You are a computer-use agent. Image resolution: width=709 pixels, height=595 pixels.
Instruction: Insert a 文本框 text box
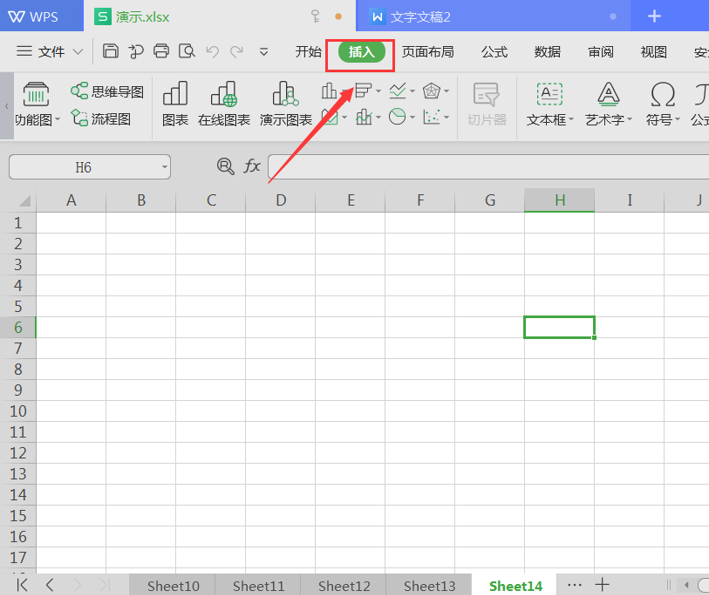click(x=550, y=104)
